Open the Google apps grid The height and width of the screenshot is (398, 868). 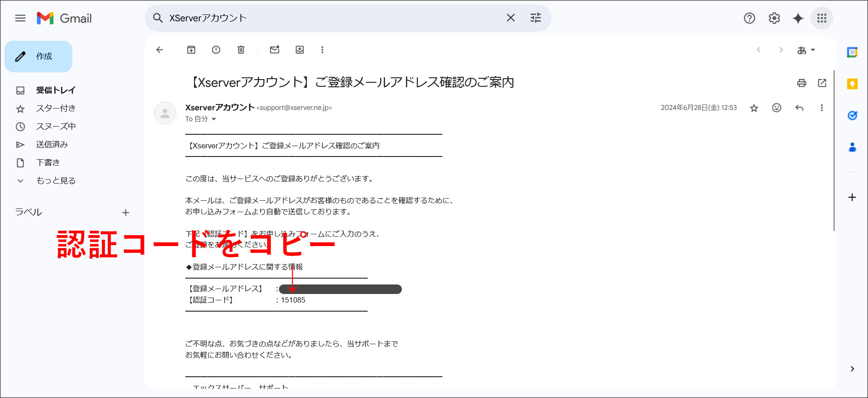pos(822,18)
